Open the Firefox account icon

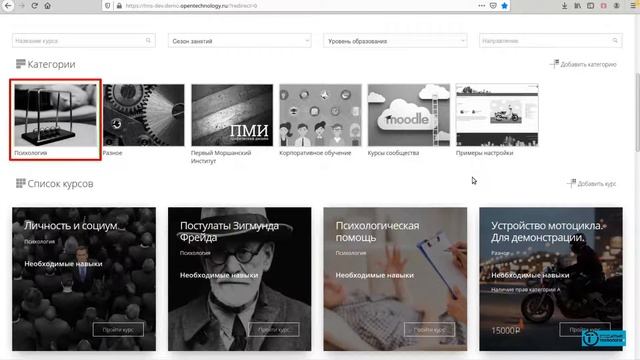(x=616, y=6)
